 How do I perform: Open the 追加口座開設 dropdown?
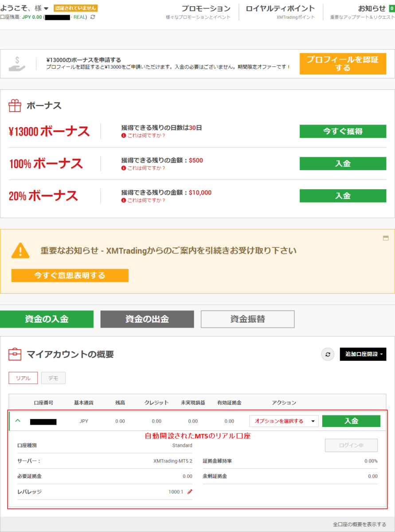(363, 354)
